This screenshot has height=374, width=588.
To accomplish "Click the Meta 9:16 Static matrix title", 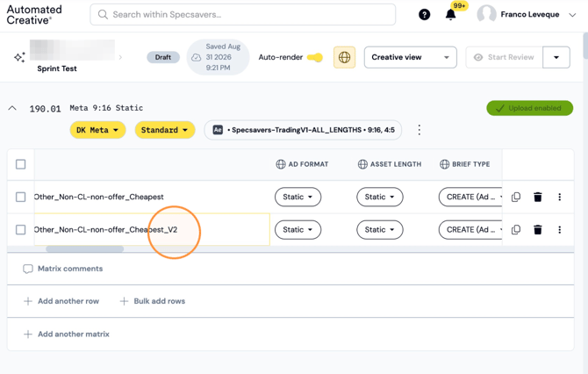I will [x=106, y=108].
